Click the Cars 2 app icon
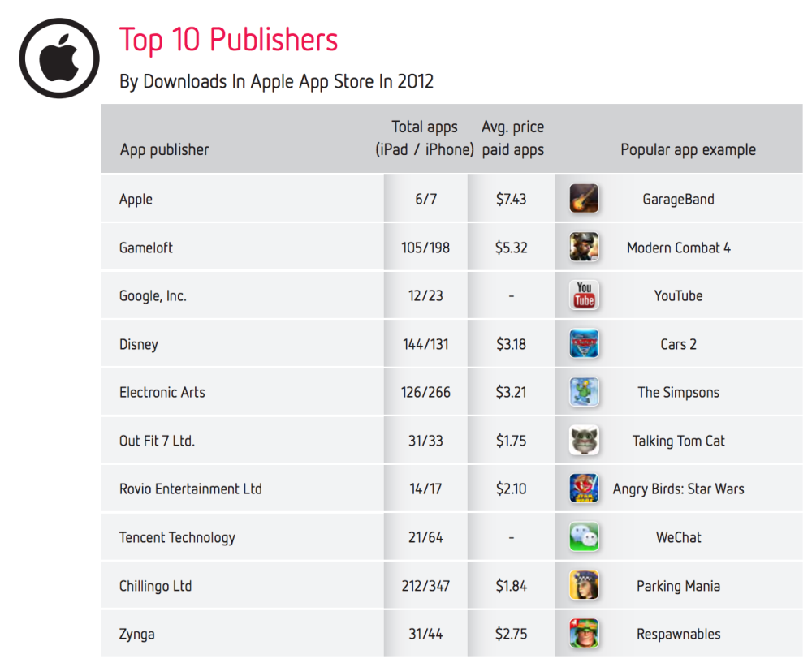Viewport: 812px width, 663px height. 584,344
